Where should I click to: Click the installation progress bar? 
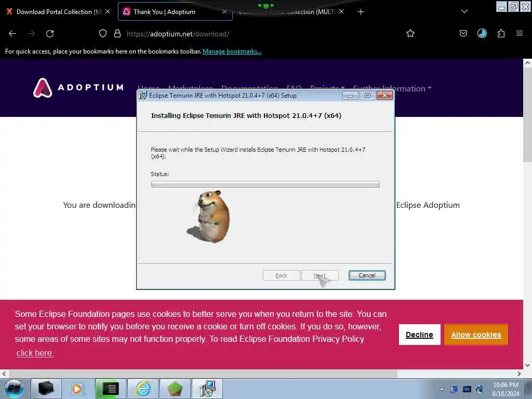tap(265, 184)
